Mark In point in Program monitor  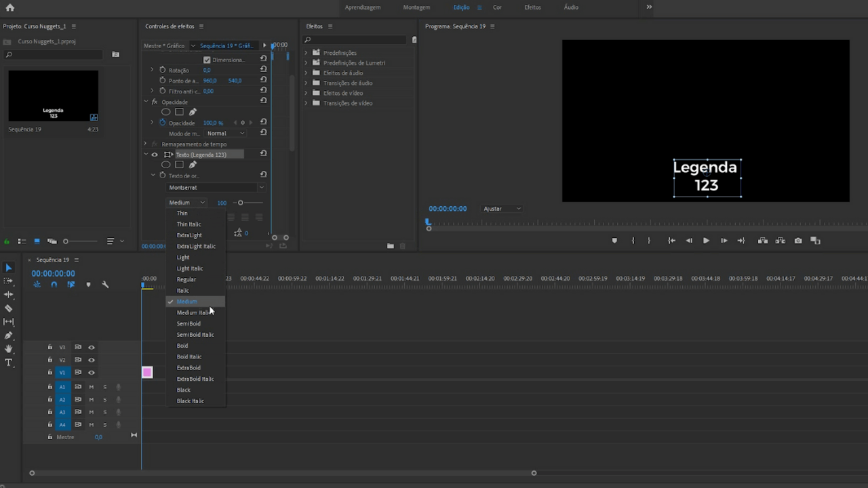(x=633, y=241)
